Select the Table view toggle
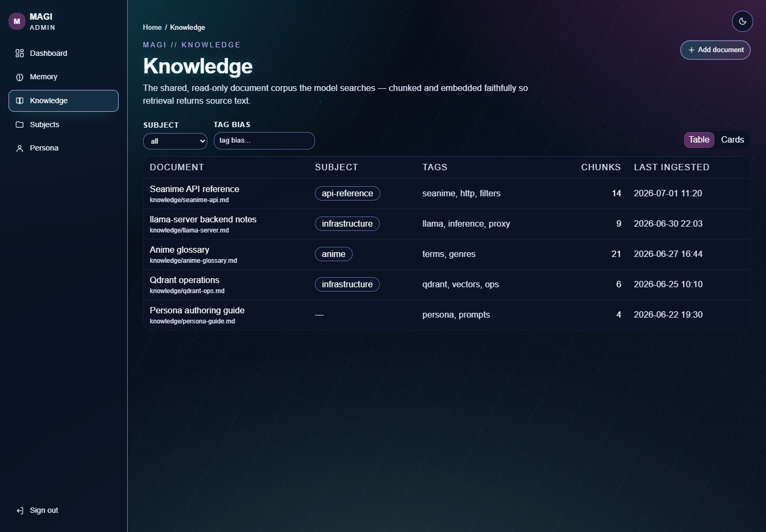Screen dimensions: 766x532 699,139
